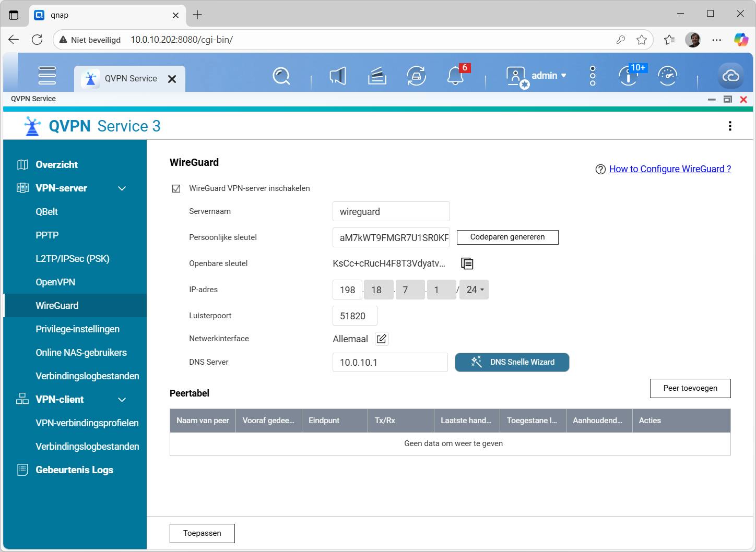Open How to Configure WireGuard link
The height and width of the screenshot is (552, 756).
(x=670, y=169)
